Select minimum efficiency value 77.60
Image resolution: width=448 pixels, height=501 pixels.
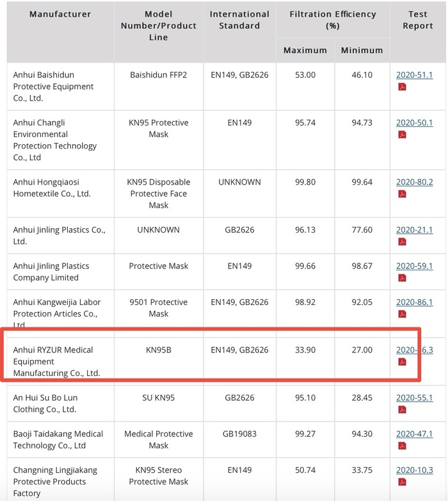pos(362,230)
